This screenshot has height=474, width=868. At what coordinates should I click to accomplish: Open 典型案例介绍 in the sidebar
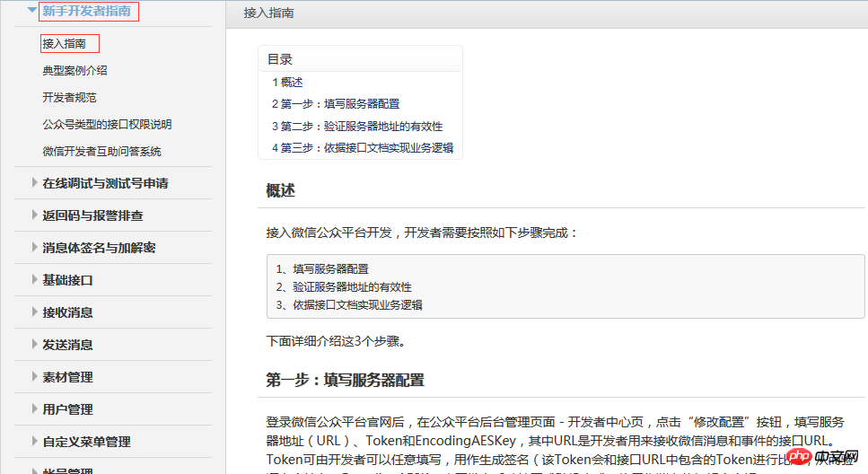pos(75,70)
